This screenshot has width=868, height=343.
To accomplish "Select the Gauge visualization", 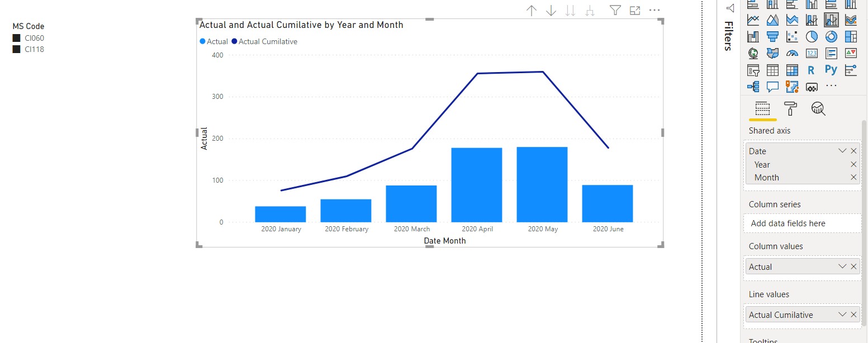I will tap(792, 54).
